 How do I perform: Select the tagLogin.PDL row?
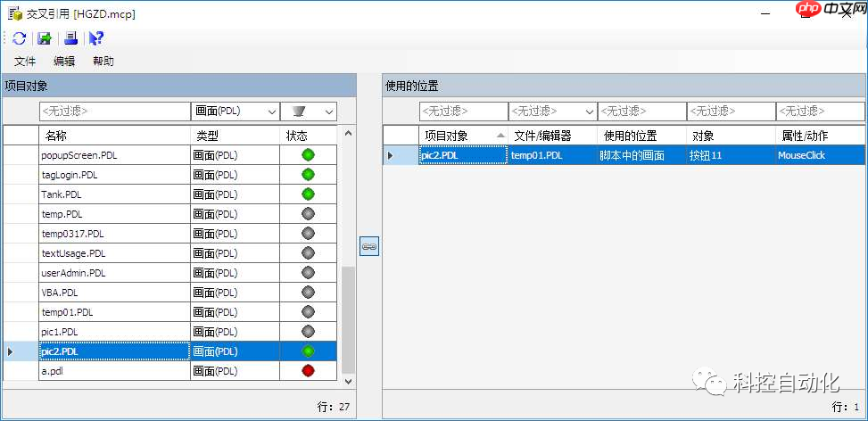(x=170, y=175)
